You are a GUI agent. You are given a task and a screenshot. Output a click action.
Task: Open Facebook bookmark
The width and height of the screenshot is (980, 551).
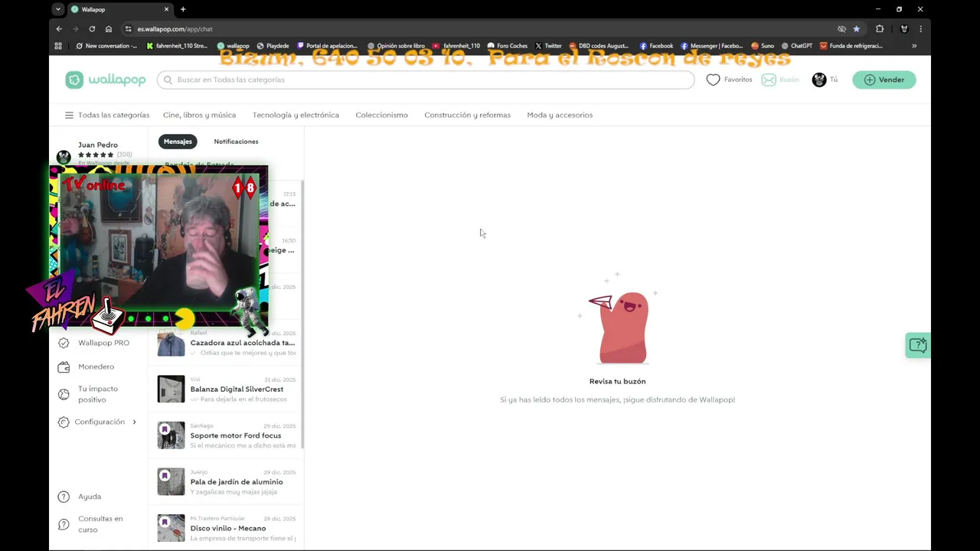coord(656,46)
